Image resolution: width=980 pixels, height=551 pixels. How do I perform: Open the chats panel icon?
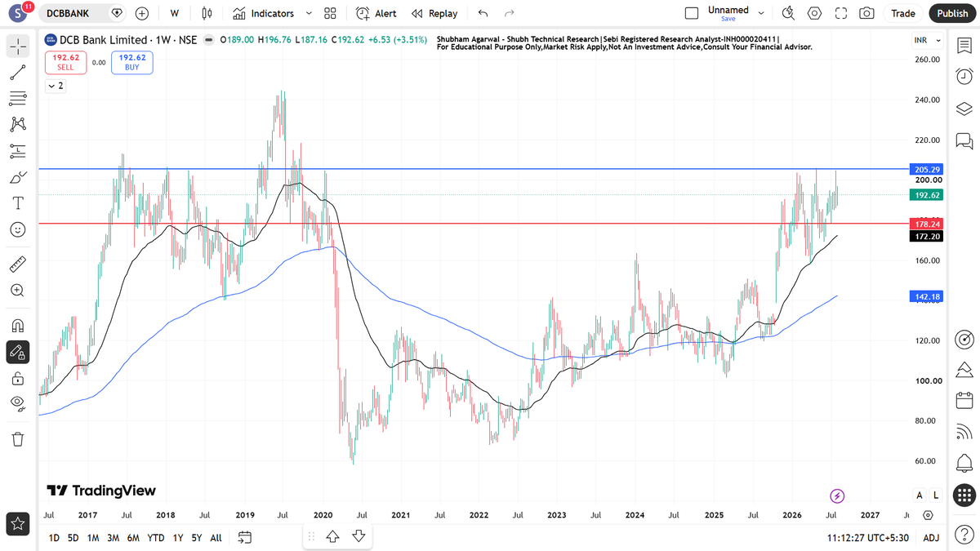964,140
